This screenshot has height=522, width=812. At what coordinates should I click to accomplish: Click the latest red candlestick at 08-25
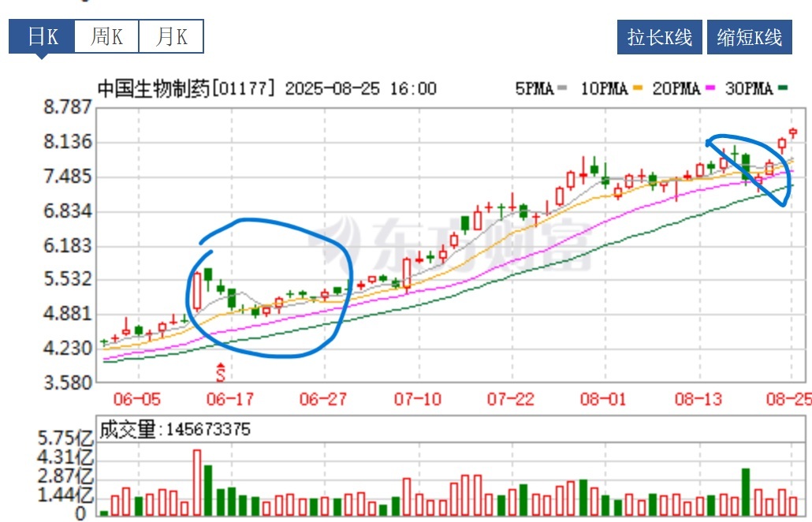click(793, 133)
